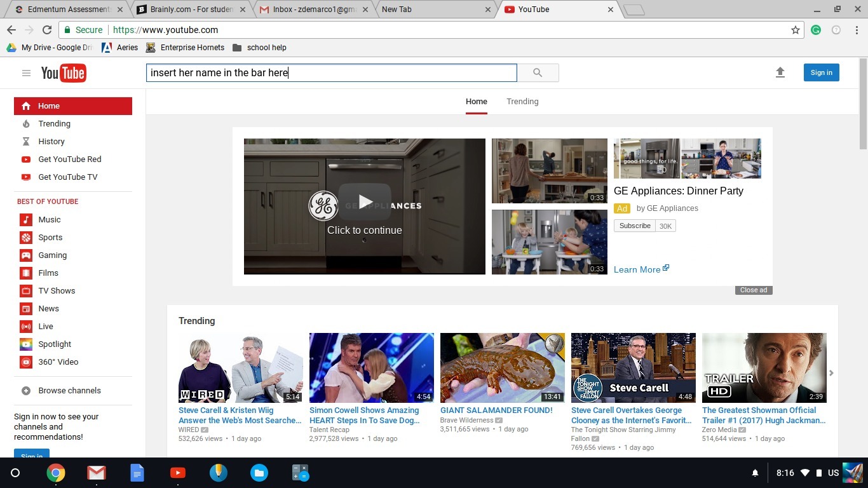Open Music in Best of YouTube
The image size is (868, 488).
click(49, 220)
